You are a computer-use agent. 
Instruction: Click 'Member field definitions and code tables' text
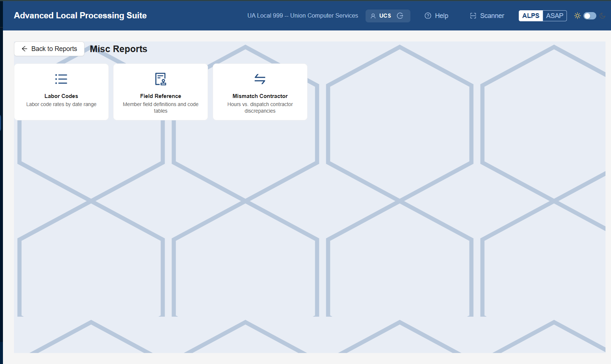coord(161,108)
